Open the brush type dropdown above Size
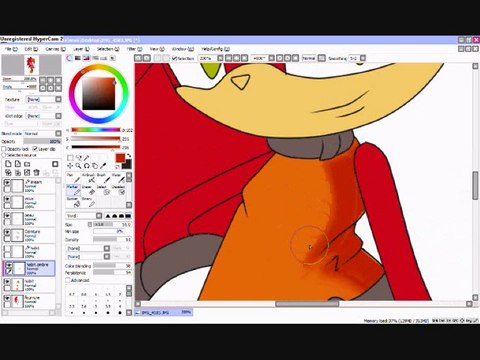 pyautogui.click(x=84, y=216)
